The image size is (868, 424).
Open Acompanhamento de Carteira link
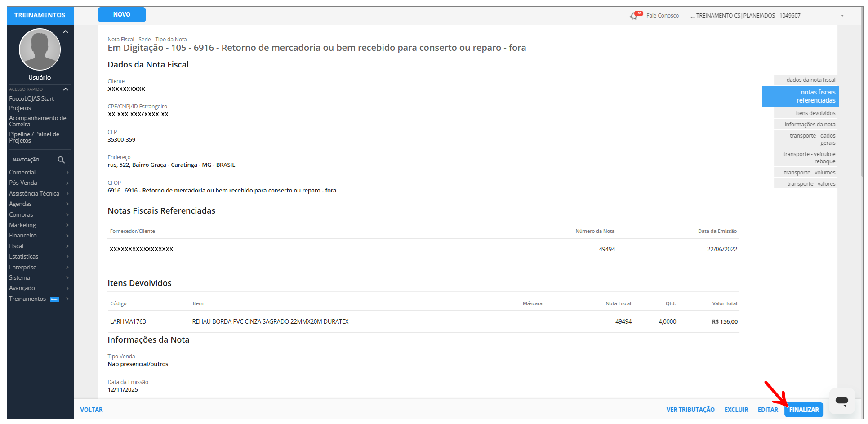38,121
